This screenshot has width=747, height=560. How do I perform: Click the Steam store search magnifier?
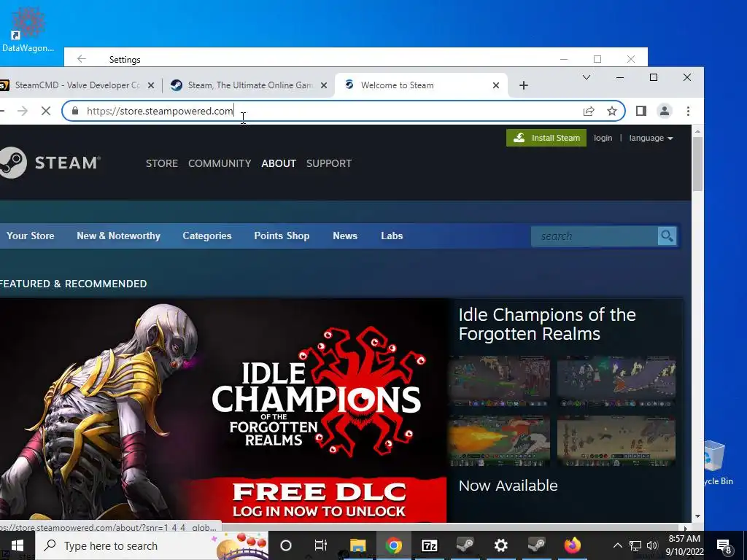point(667,236)
